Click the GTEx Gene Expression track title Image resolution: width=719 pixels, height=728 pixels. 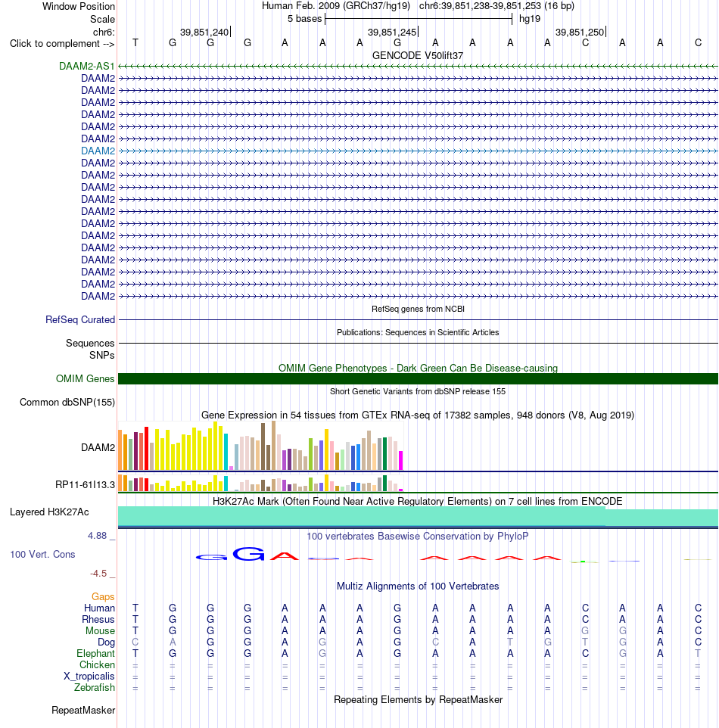pyautogui.click(x=418, y=415)
